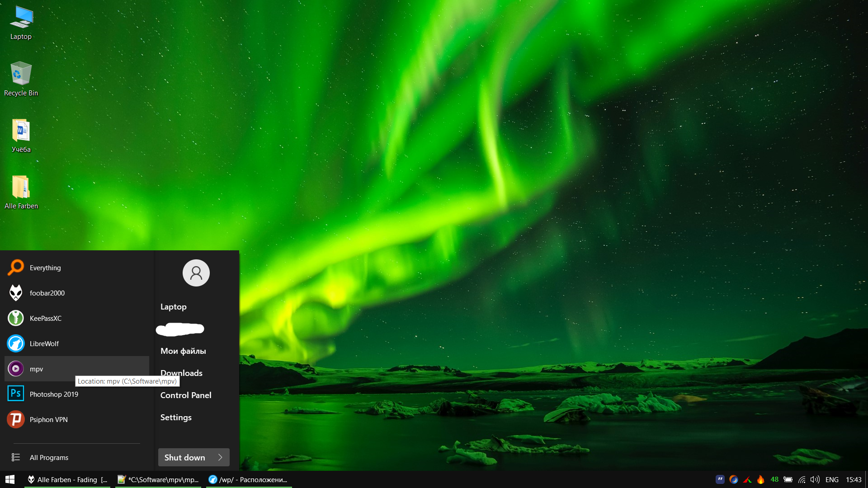Screen dimensions: 868x488
Task: Open the Everything search app
Action: [x=45, y=268]
